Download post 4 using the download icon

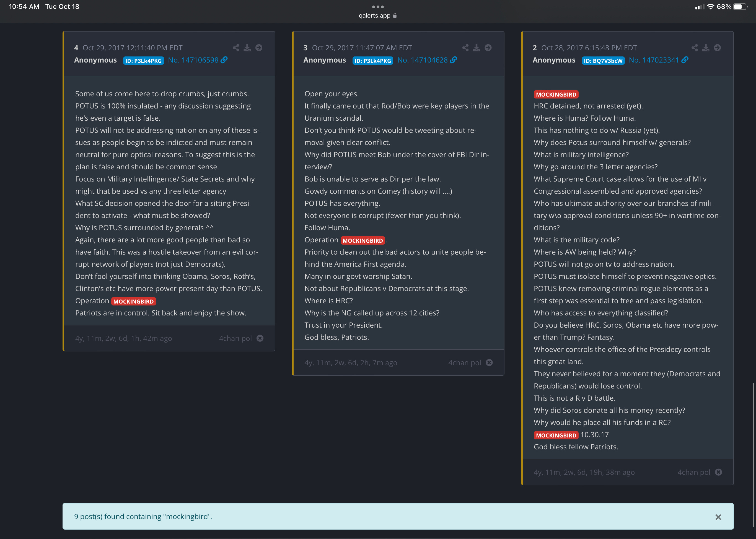pos(247,48)
